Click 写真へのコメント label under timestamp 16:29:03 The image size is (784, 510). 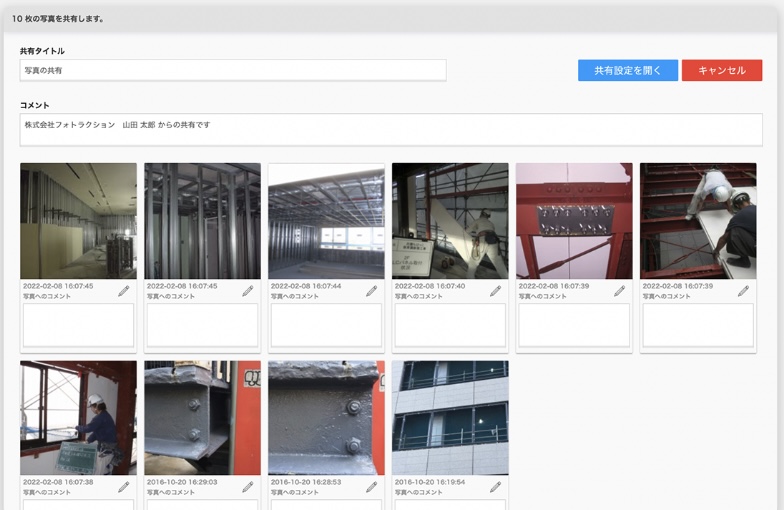(x=170, y=492)
